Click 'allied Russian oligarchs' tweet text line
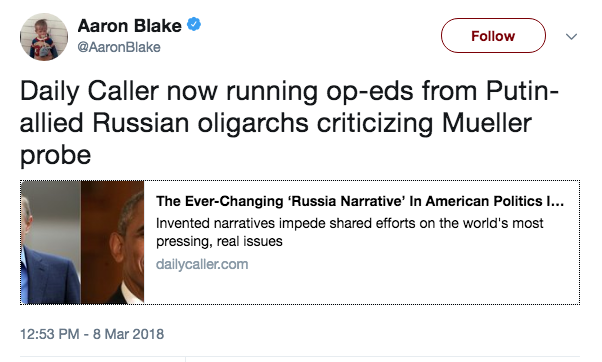This screenshot has height=362, width=602. (164, 123)
